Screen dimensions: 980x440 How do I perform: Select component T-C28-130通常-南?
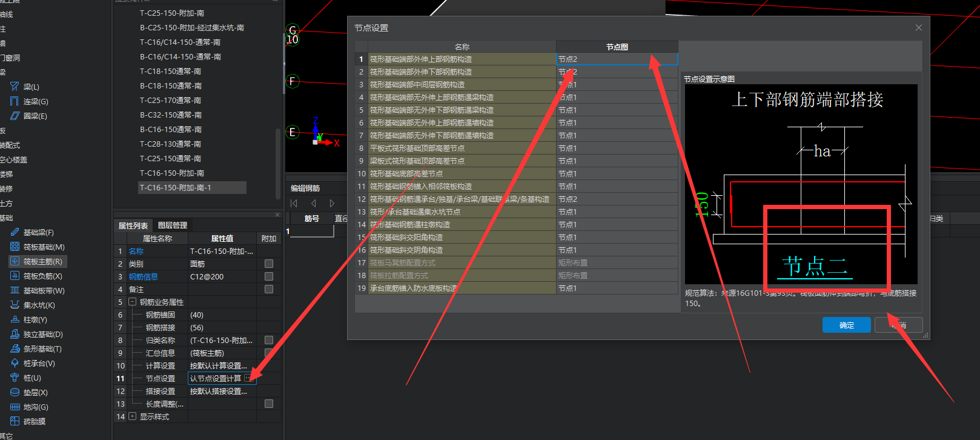point(170,144)
